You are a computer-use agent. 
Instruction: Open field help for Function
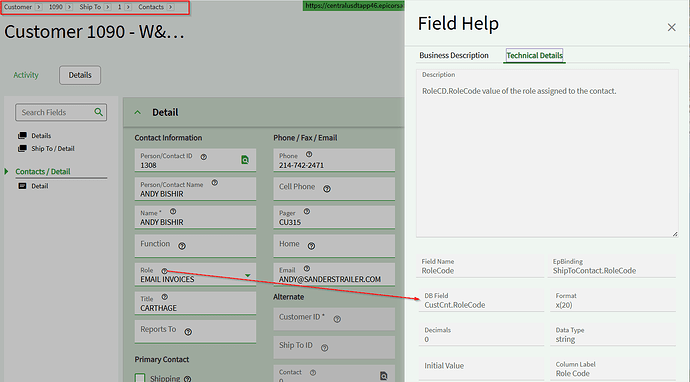(x=182, y=246)
